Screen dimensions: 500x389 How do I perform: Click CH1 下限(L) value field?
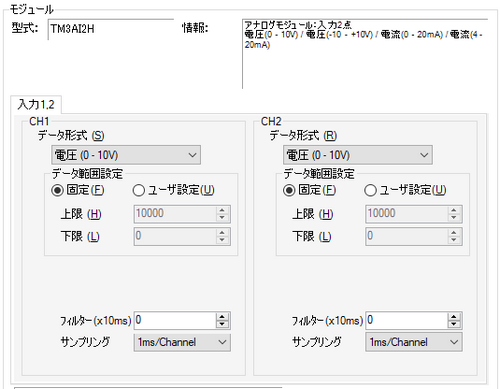click(175, 236)
